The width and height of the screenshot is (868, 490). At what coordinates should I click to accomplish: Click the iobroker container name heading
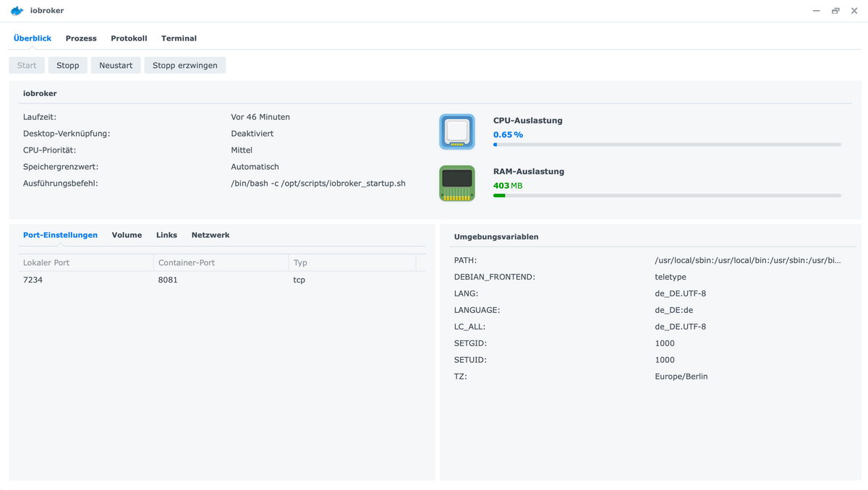point(40,93)
